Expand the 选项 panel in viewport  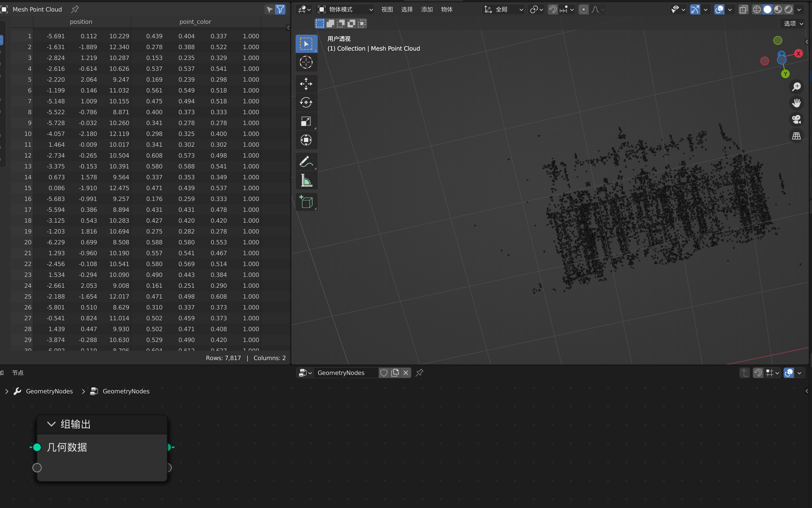[792, 23]
